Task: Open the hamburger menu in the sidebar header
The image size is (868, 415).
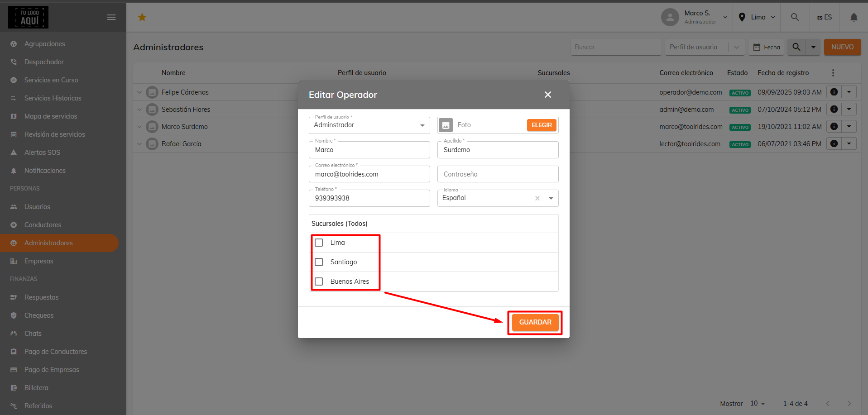Action: (111, 17)
